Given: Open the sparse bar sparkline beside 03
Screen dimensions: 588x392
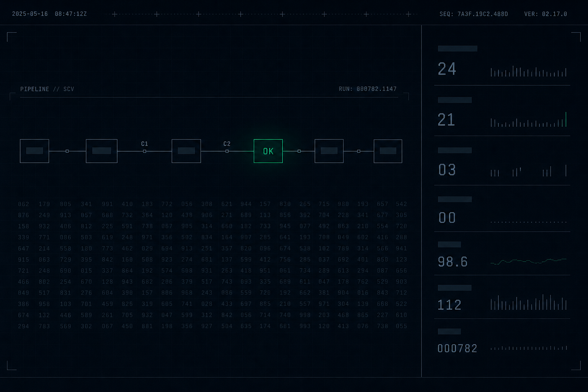Looking at the screenshot, I should pyautogui.click(x=528, y=171).
